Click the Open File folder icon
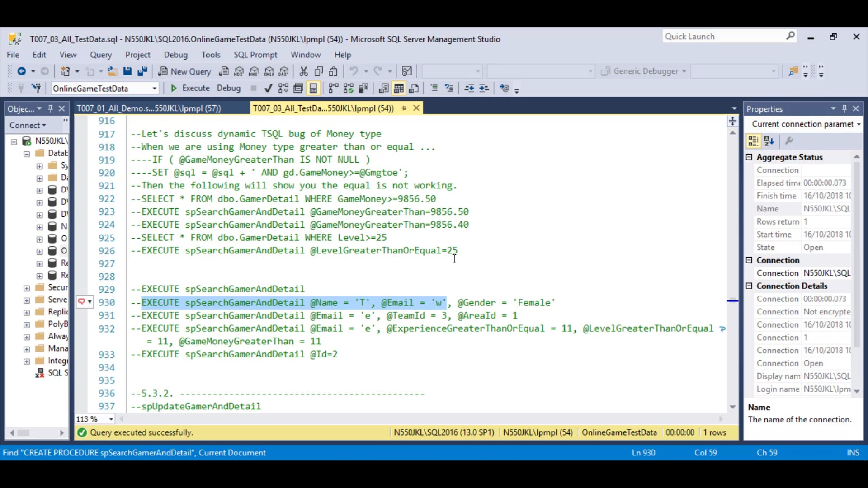This screenshot has width=868, height=488. (112, 71)
